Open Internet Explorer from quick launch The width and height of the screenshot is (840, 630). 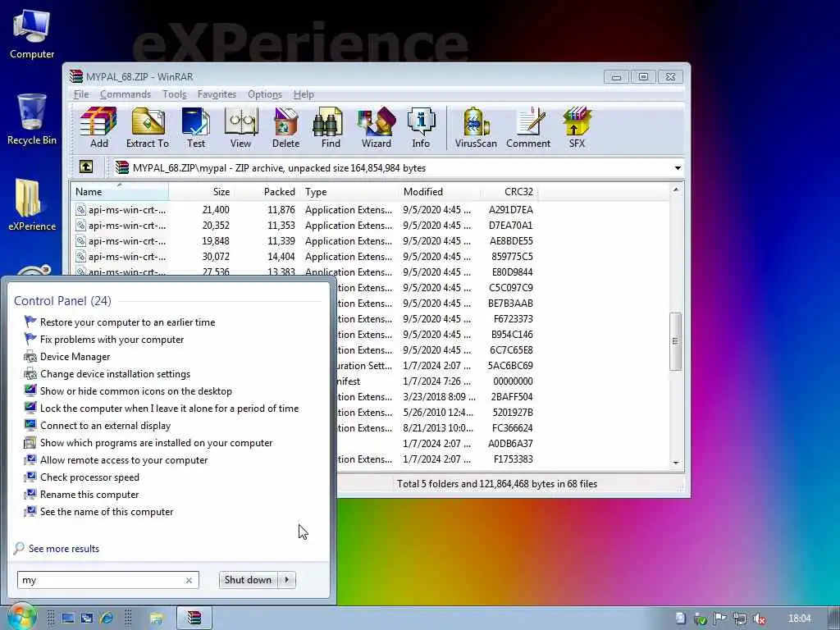(x=106, y=619)
